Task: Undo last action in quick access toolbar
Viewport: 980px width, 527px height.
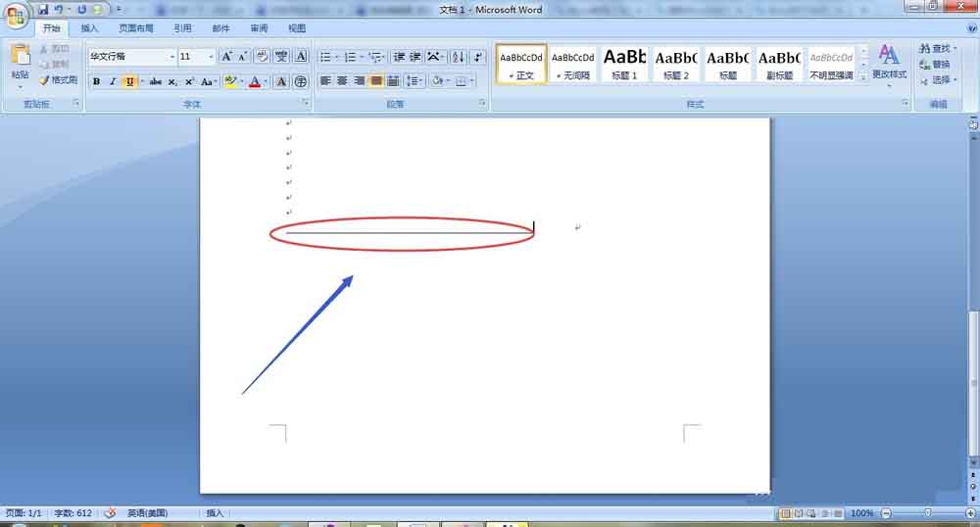Action: coord(58,10)
